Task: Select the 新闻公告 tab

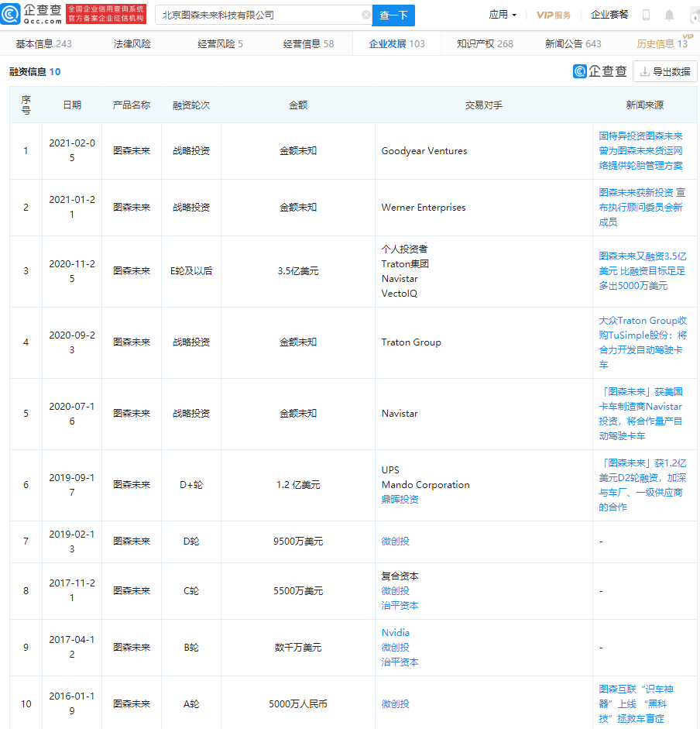Action: tap(566, 44)
